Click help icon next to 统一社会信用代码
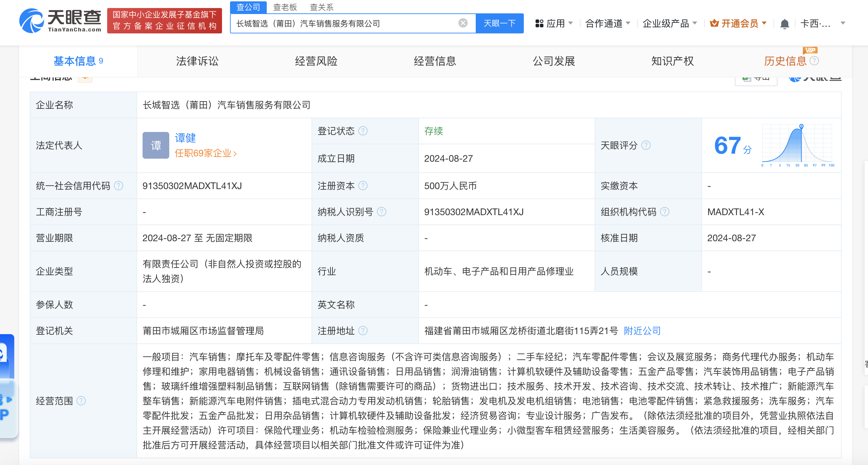The image size is (868, 465). coord(119,186)
